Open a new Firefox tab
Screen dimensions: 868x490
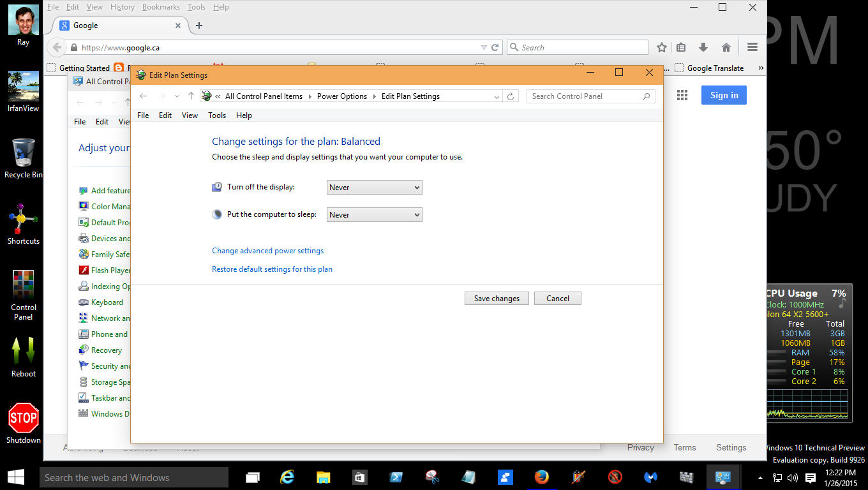click(x=199, y=26)
